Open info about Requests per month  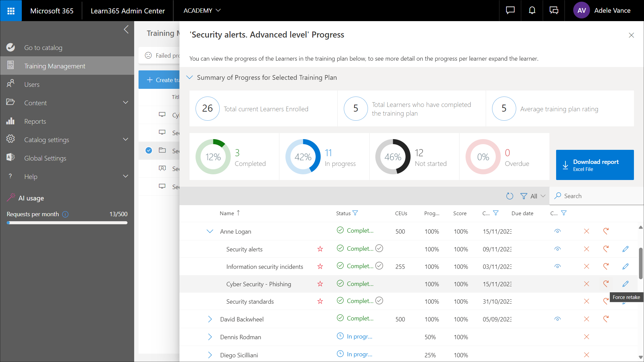[x=65, y=214]
